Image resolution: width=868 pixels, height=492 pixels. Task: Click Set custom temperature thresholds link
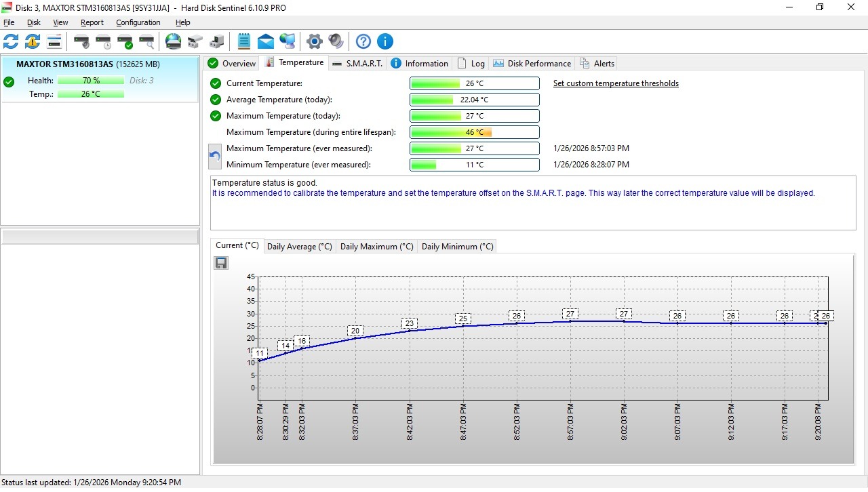coord(616,83)
